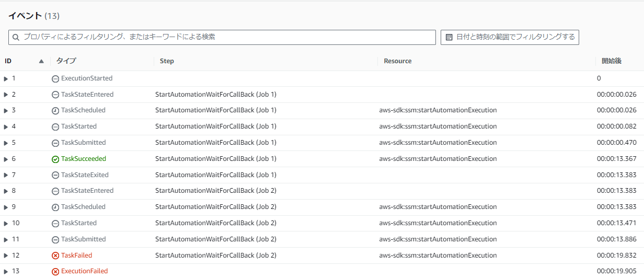Open the date and time range filter

pyautogui.click(x=510, y=37)
